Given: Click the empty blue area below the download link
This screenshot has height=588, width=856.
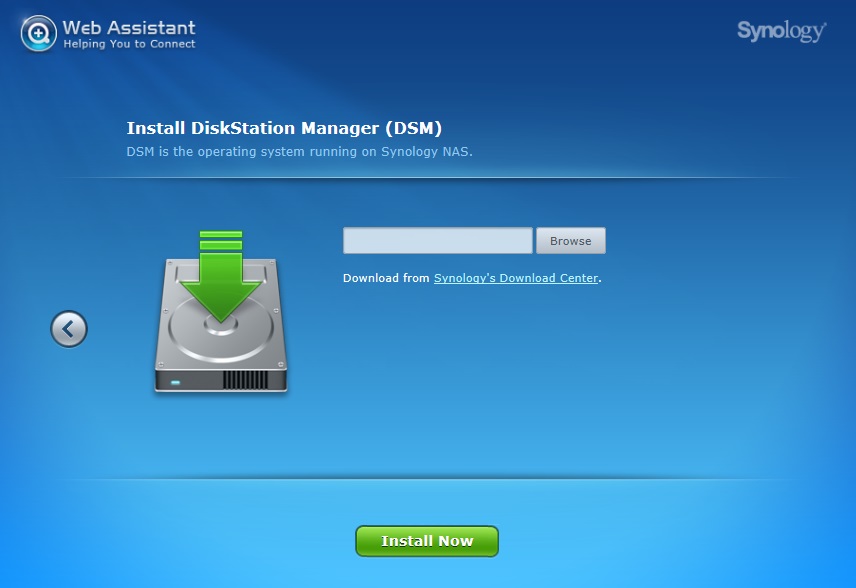Looking at the screenshot, I should tap(560, 380).
